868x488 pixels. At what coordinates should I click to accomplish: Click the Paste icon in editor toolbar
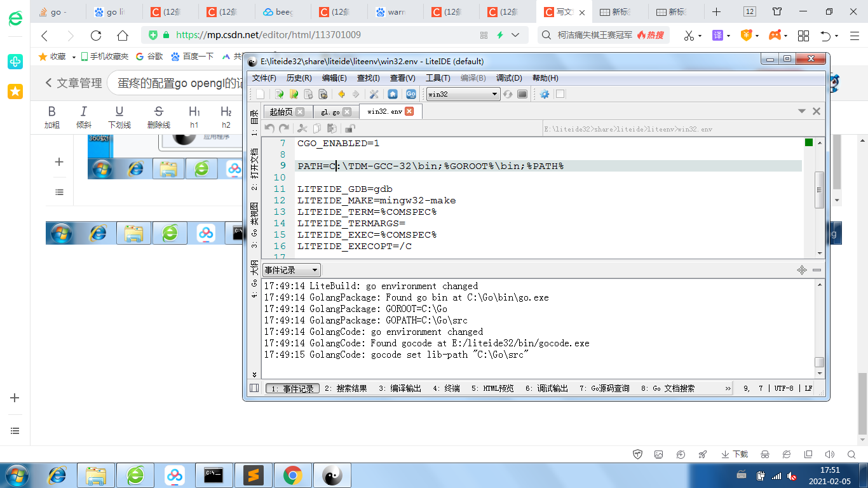[331, 128]
